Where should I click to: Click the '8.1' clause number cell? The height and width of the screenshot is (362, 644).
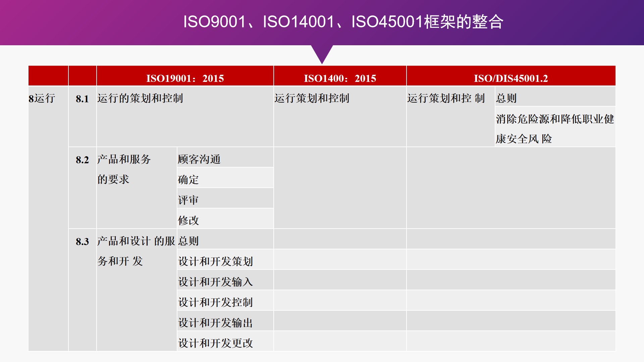(83, 116)
